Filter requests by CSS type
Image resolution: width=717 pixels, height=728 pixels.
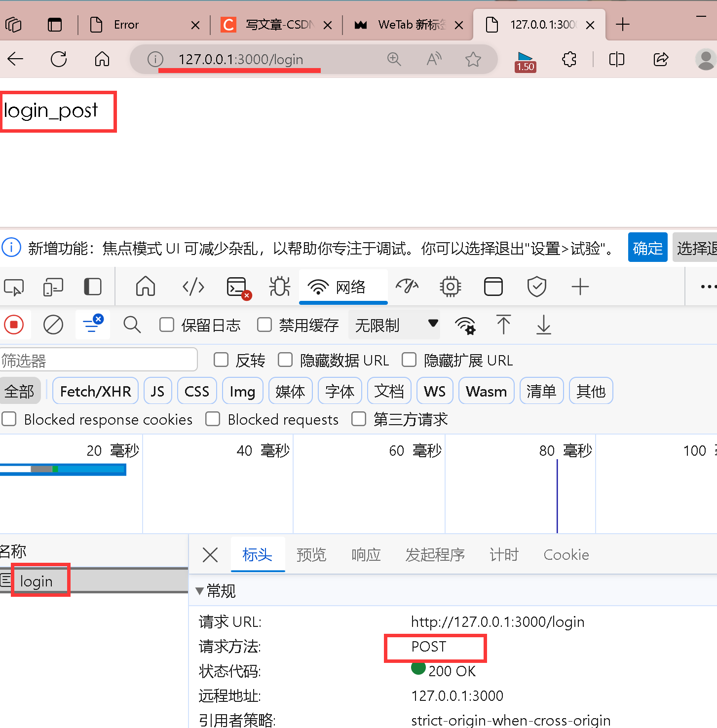coord(197,391)
